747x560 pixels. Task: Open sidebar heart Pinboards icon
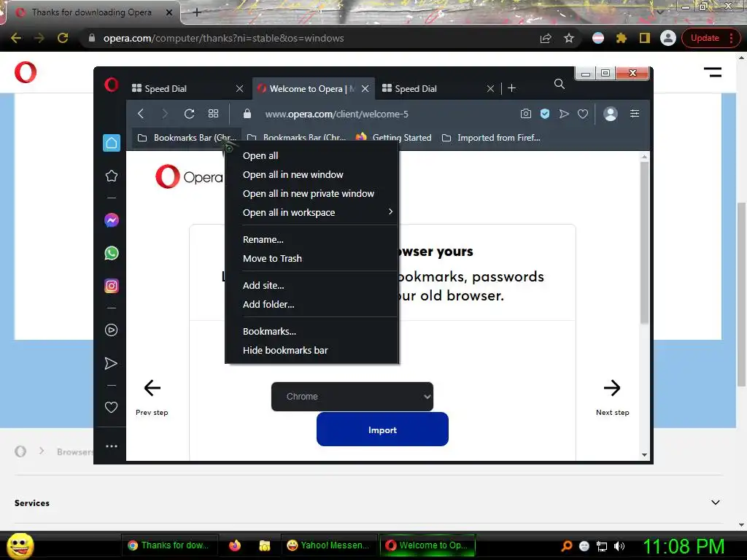click(x=111, y=407)
